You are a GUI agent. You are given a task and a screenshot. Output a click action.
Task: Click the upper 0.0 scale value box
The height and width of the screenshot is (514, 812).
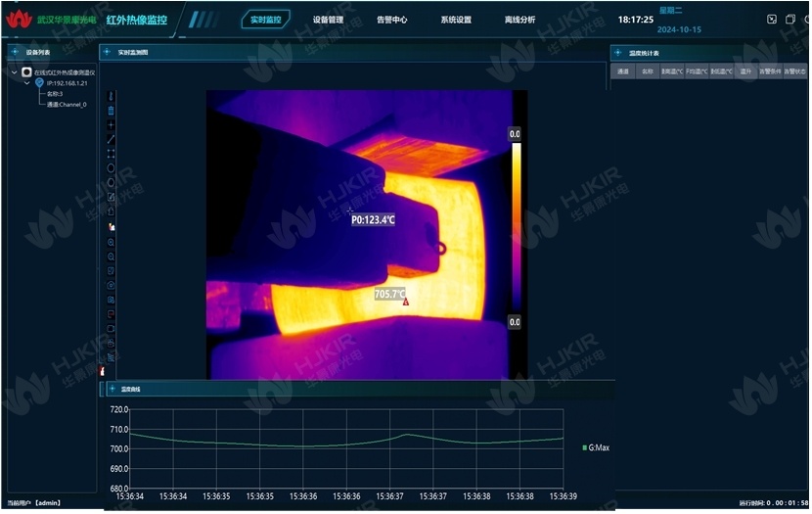pyautogui.click(x=515, y=134)
